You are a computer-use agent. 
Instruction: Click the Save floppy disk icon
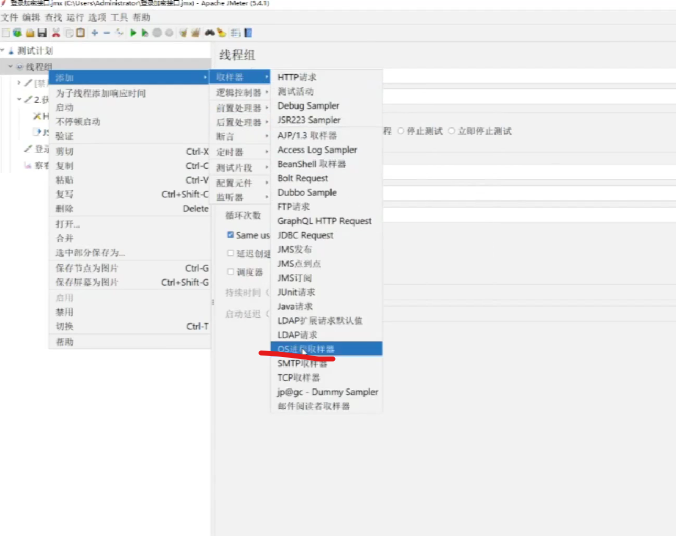click(42, 33)
